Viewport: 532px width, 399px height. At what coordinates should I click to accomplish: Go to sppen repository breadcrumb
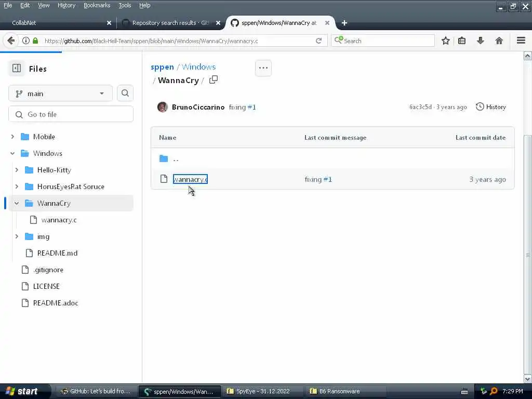coord(162,67)
